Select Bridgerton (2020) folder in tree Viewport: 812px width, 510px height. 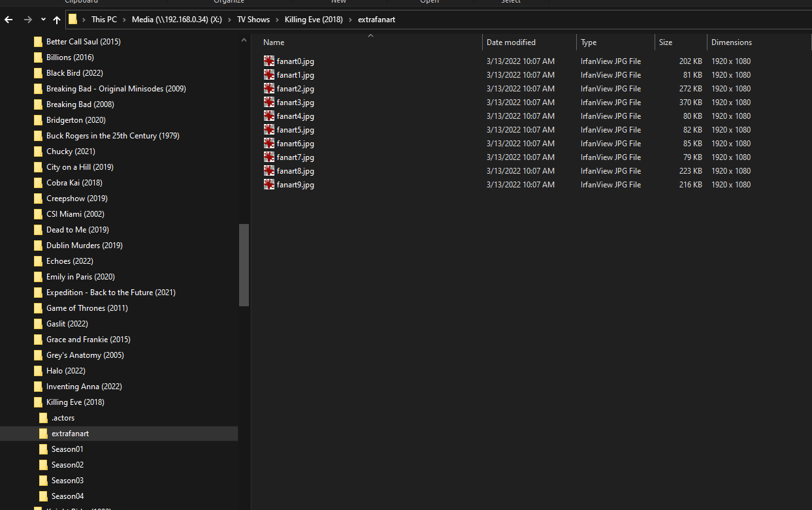coord(76,120)
